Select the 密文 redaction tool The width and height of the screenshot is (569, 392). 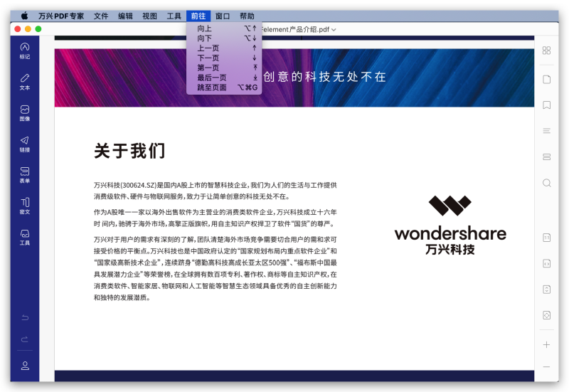point(25,206)
